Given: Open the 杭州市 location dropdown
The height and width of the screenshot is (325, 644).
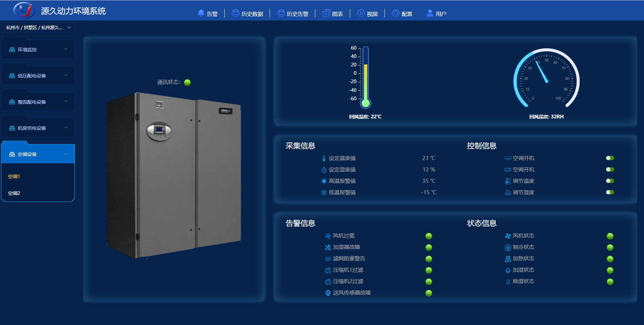Looking at the screenshot, I should 38,28.
